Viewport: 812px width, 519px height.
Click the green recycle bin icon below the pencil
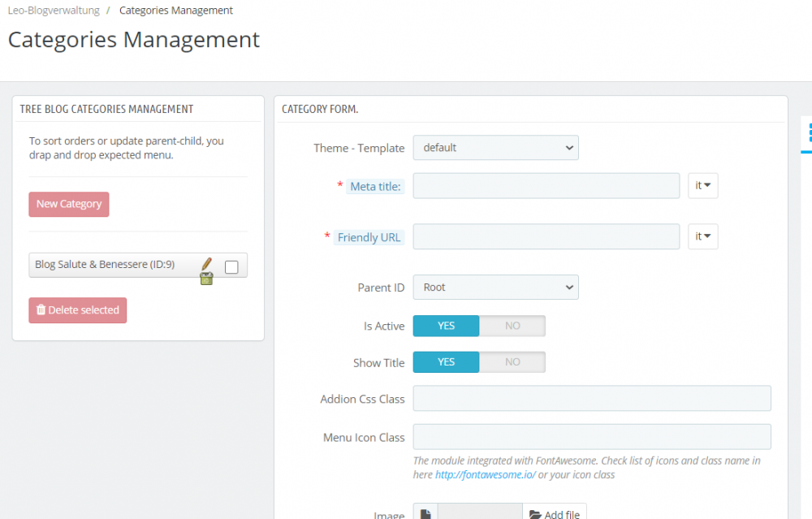pos(206,277)
